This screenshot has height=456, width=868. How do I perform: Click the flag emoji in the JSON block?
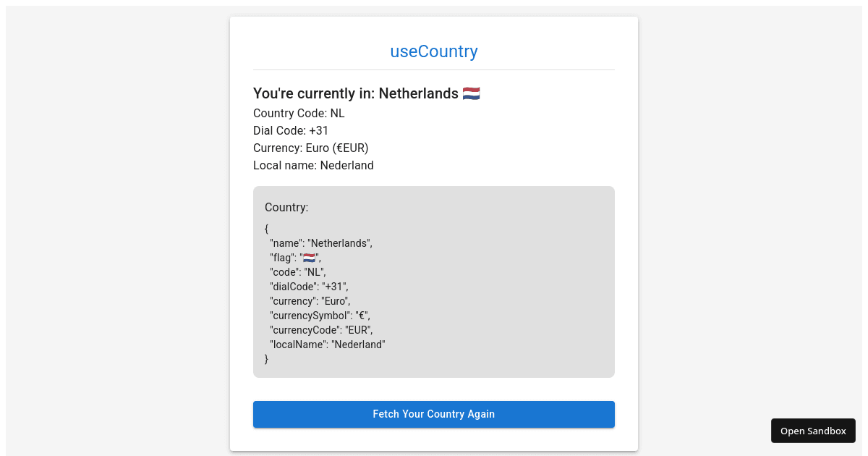tap(310, 258)
